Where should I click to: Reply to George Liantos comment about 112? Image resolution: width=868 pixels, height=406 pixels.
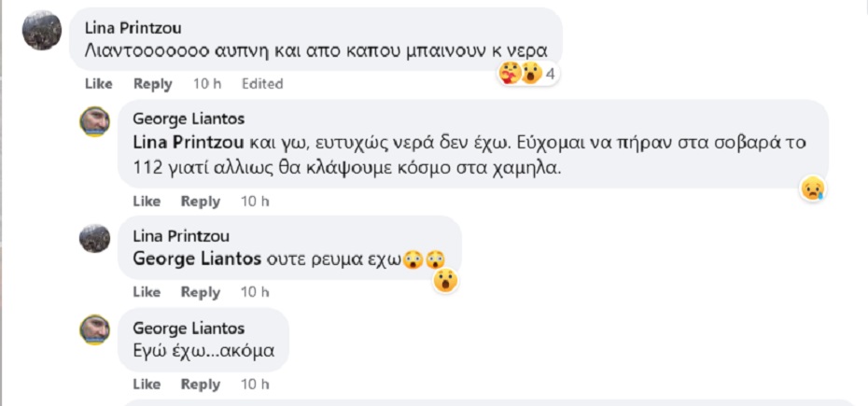click(201, 202)
